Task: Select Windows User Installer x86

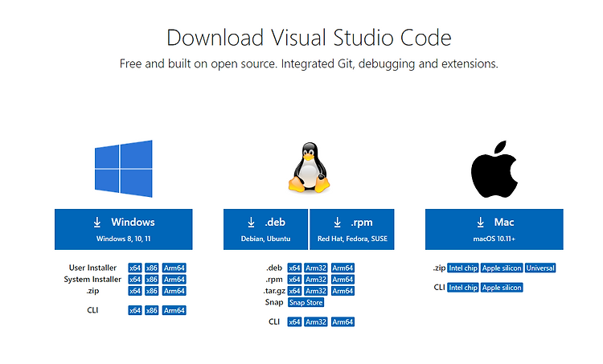Action: [x=152, y=268]
